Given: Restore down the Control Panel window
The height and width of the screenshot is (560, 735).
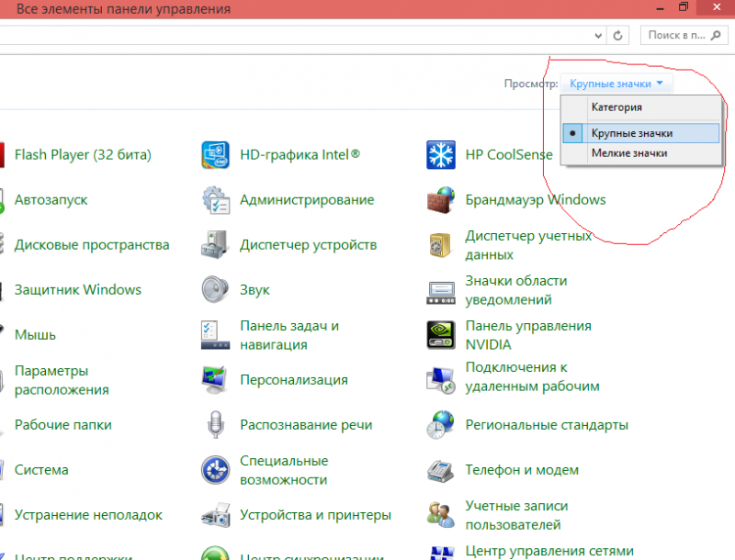Looking at the screenshot, I should tap(684, 7).
